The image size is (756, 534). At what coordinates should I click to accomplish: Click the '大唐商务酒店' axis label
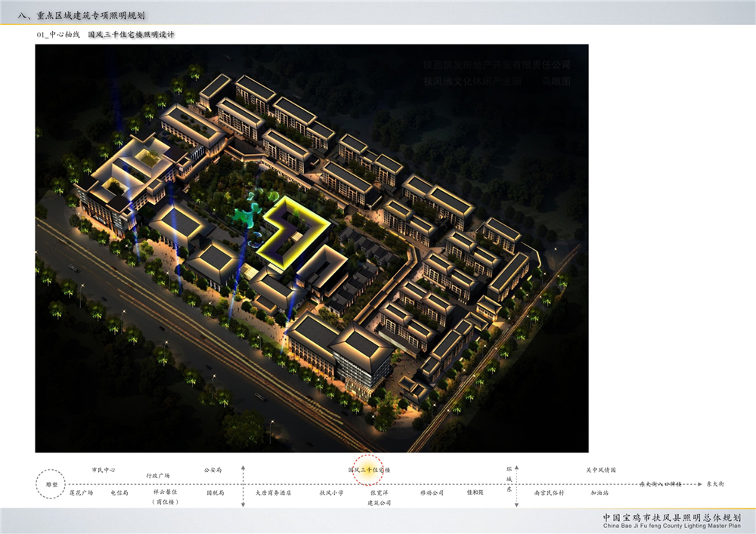point(274,493)
